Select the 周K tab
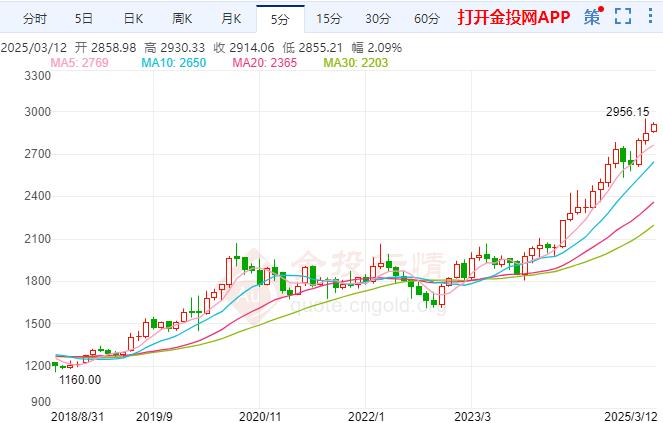This screenshot has height=423, width=663. point(182,19)
